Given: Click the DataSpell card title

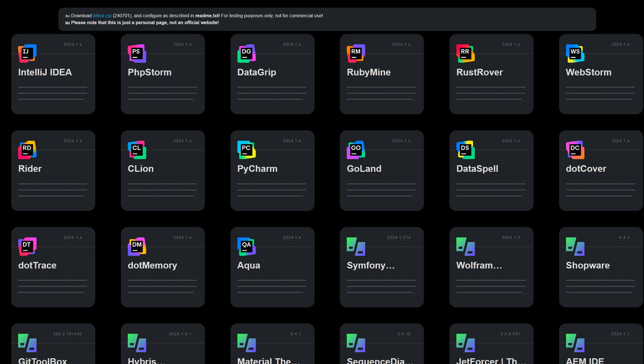Looking at the screenshot, I should [x=477, y=169].
